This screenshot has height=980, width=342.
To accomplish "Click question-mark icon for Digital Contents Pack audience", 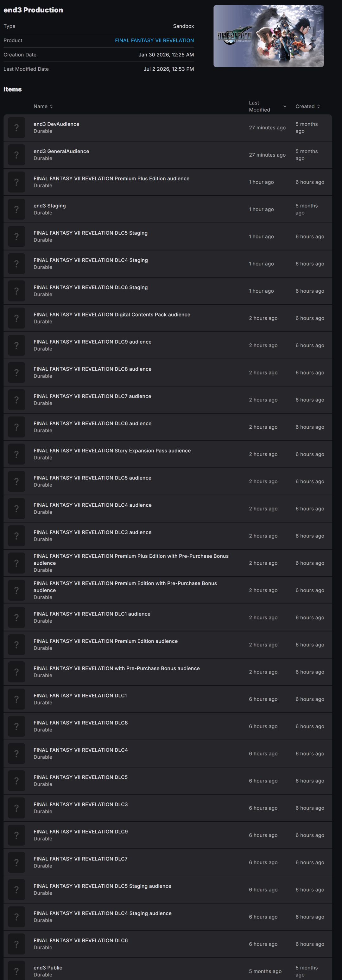I will point(16,318).
